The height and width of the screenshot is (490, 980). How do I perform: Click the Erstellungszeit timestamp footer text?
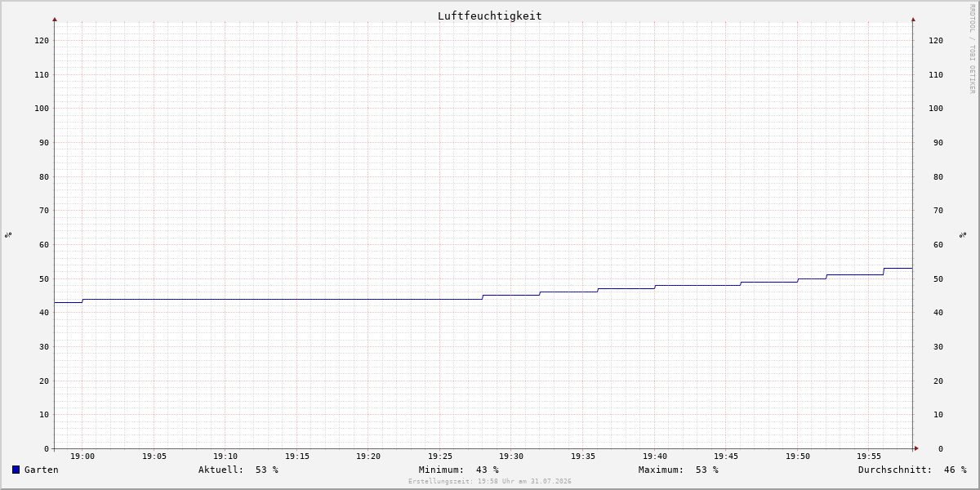point(490,481)
